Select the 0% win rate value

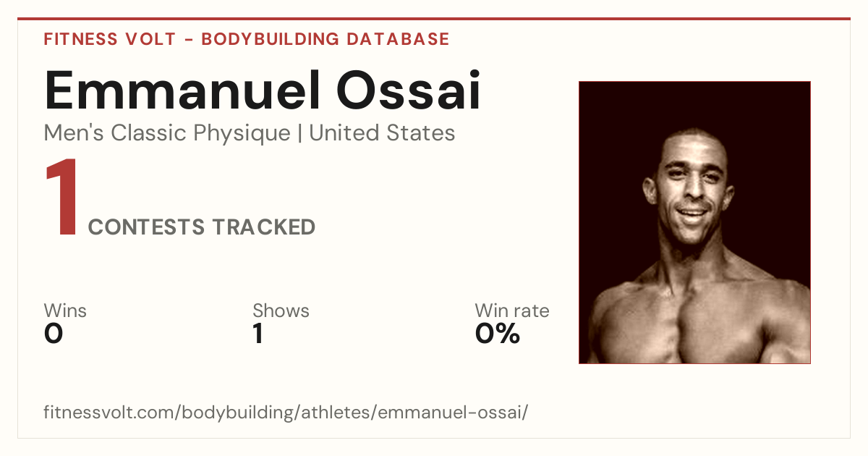click(498, 334)
